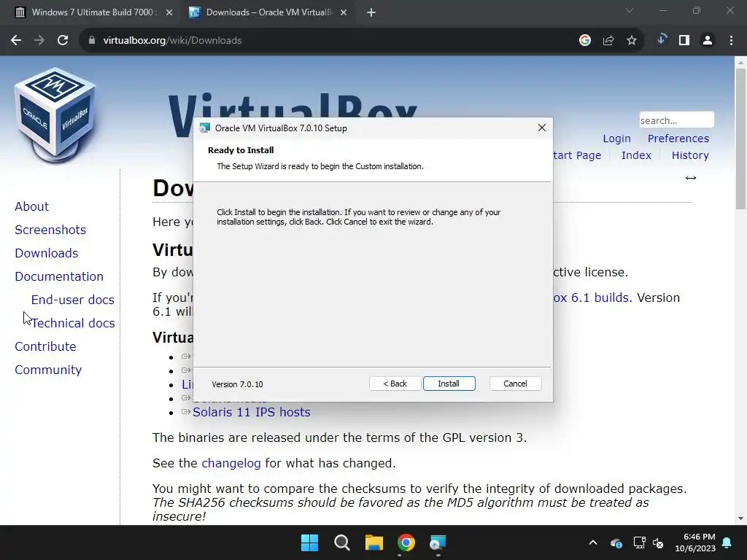Viewport: 747px width, 560px height.
Task: Open the Windows Start menu
Action: pos(309,542)
